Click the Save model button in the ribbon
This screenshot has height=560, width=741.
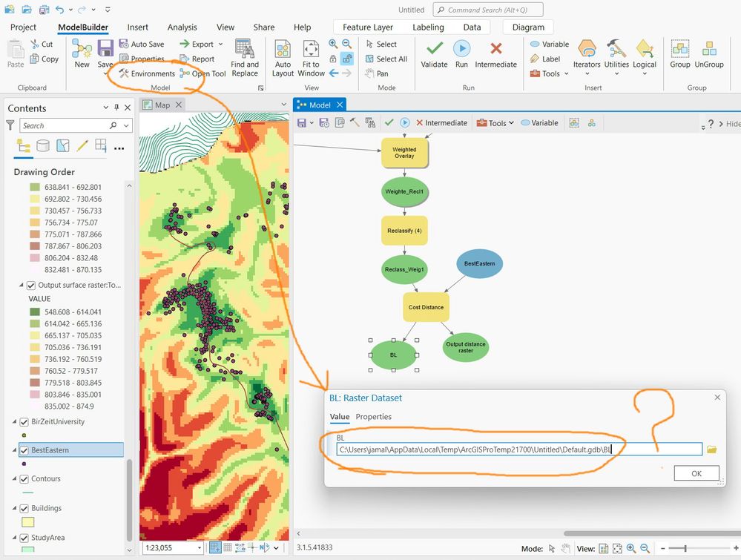coord(105,54)
